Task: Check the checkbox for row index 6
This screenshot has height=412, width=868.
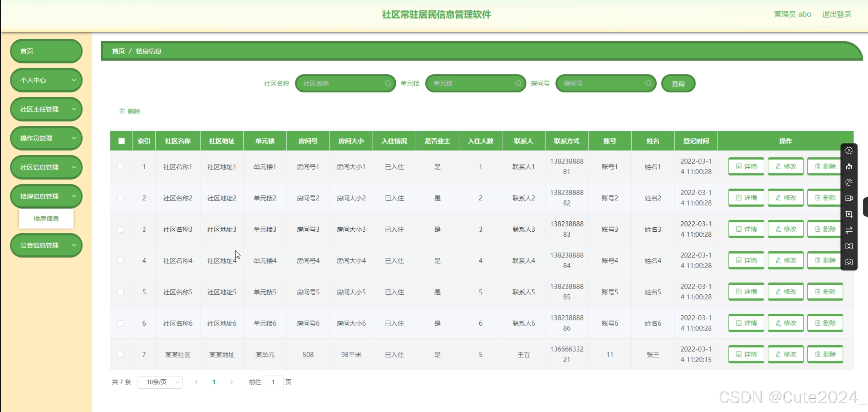Action: point(121,323)
